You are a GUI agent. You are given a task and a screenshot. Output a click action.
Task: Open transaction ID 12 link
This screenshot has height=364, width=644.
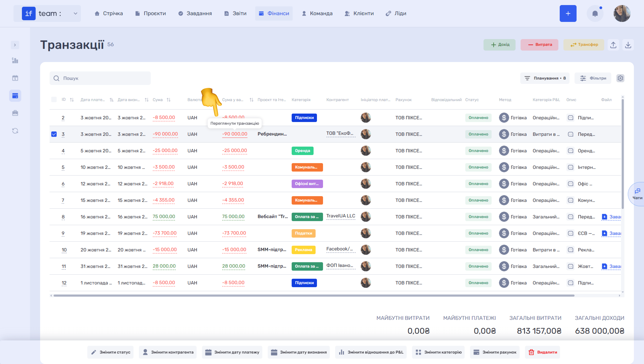tap(64, 283)
